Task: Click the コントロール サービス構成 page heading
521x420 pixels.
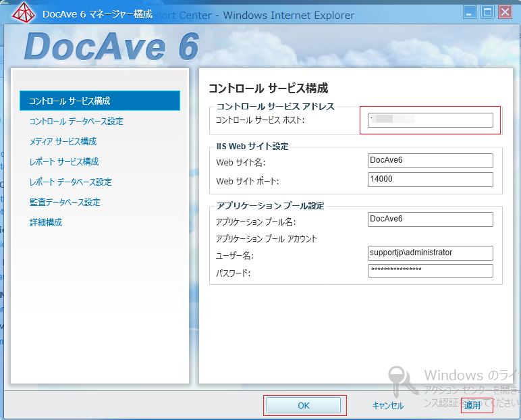Action: (269, 88)
